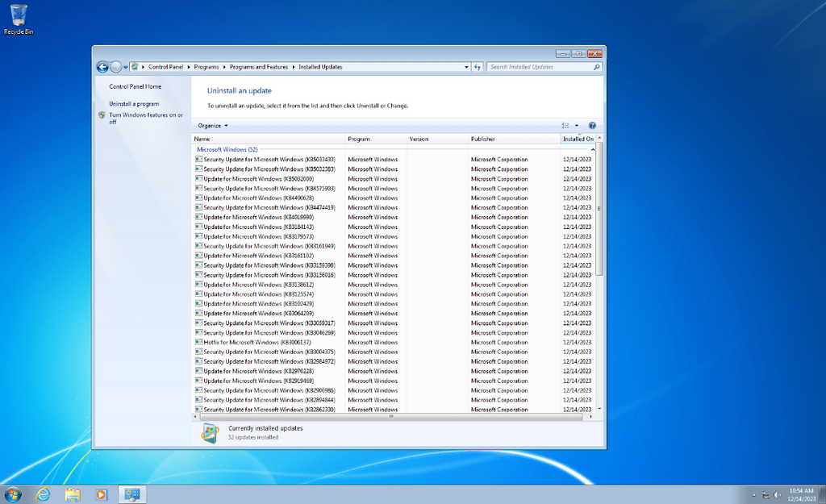
Task: Select Security Update for Microsoft Windows (KB3059317)
Action: coord(269,323)
